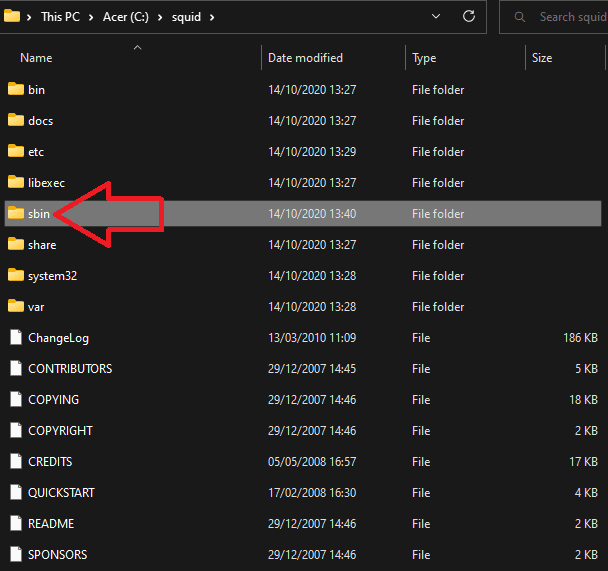Click the Search squid input field

570,17
